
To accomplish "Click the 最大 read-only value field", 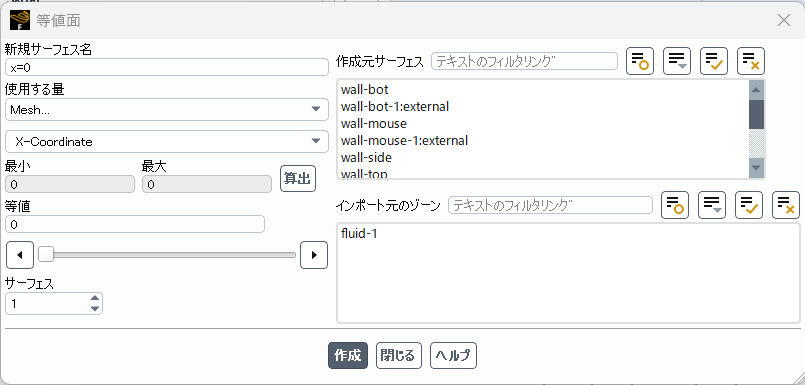I will 207,185.
